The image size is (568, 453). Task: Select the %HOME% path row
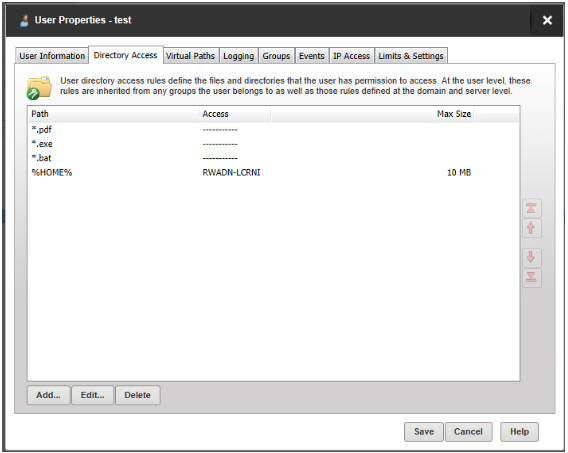(273, 172)
